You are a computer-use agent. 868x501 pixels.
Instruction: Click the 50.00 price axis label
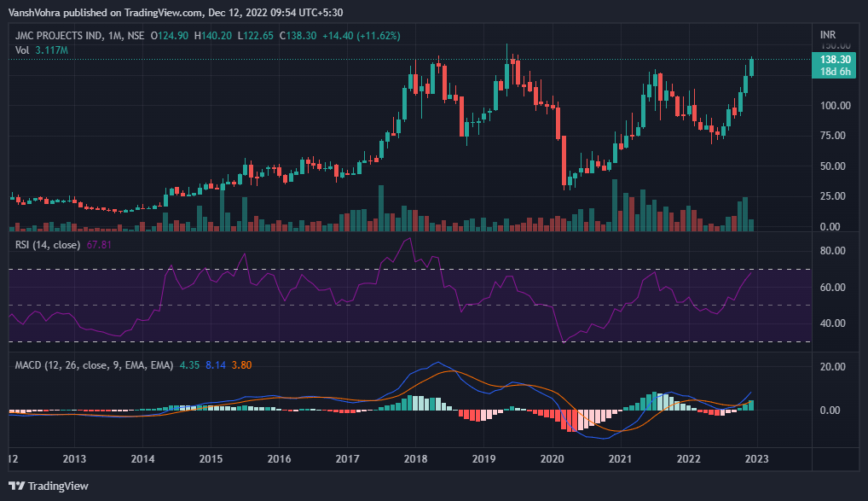pyautogui.click(x=832, y=166)
